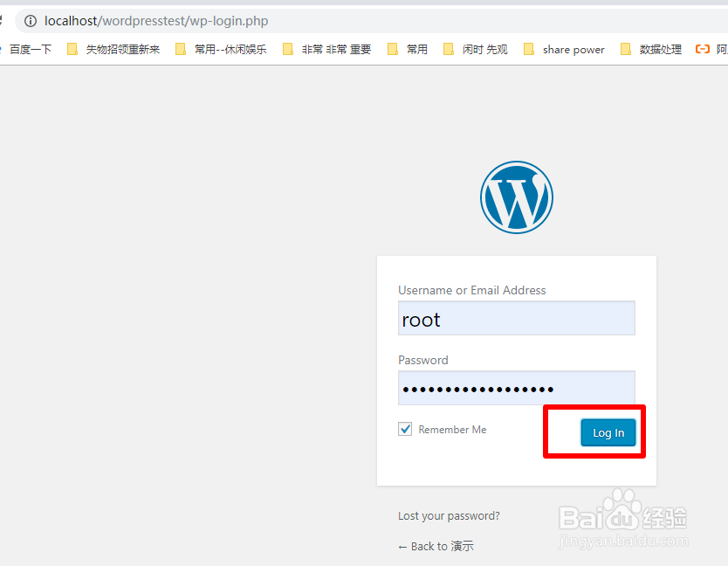Image resolution: width=728 pixels, height=566 pixels.
Task: Open the Lost your password link
Action: tap(449, 516)
